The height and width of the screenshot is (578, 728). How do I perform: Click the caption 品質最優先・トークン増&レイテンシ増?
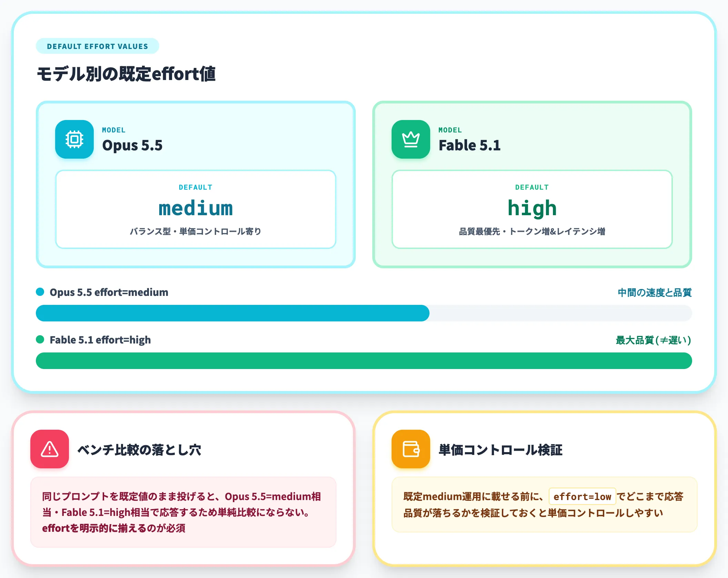pos(532,231)
